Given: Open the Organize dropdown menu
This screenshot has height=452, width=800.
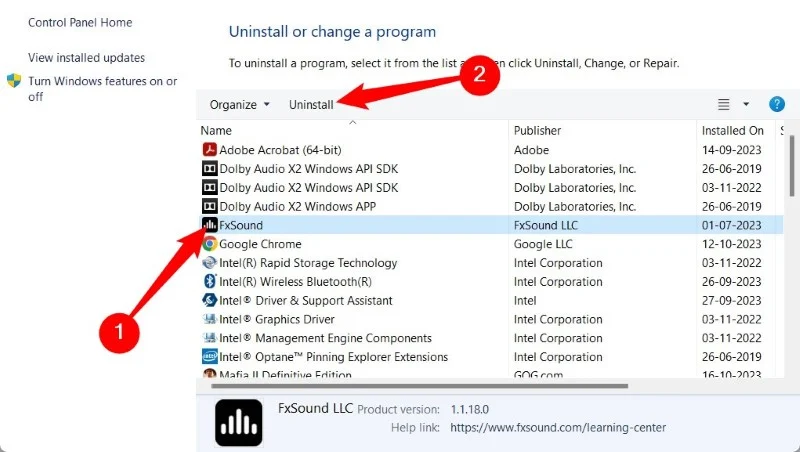Looking at the screenshot, I should click(240, 105).
